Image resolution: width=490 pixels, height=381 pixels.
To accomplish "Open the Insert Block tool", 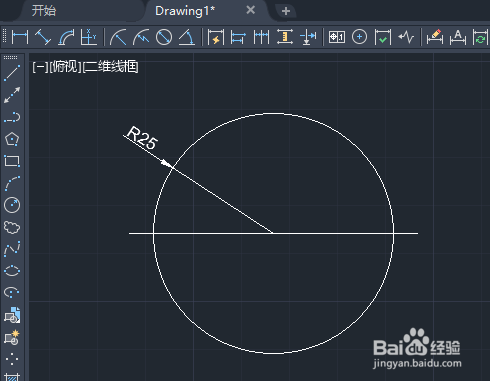I will coord(12,315).
